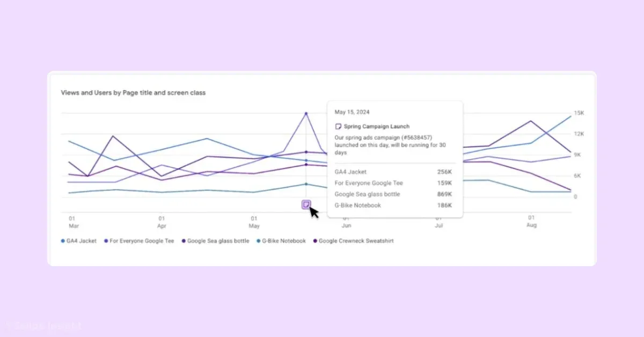Viewport: 644px width, 337px height.
Task: Select the peak data point at 15K
Action: pos(306,113)
